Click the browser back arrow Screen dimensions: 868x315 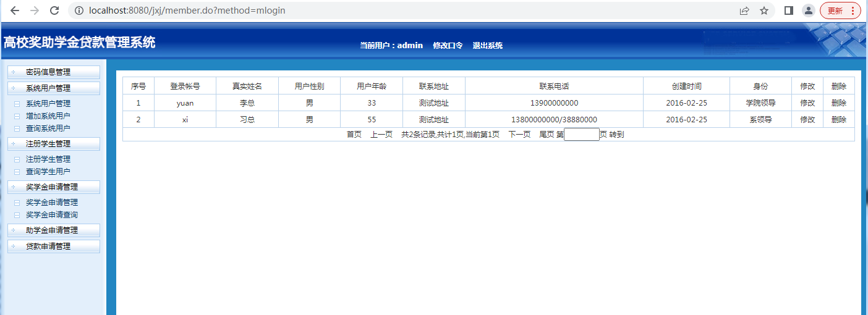pos(15,10)
